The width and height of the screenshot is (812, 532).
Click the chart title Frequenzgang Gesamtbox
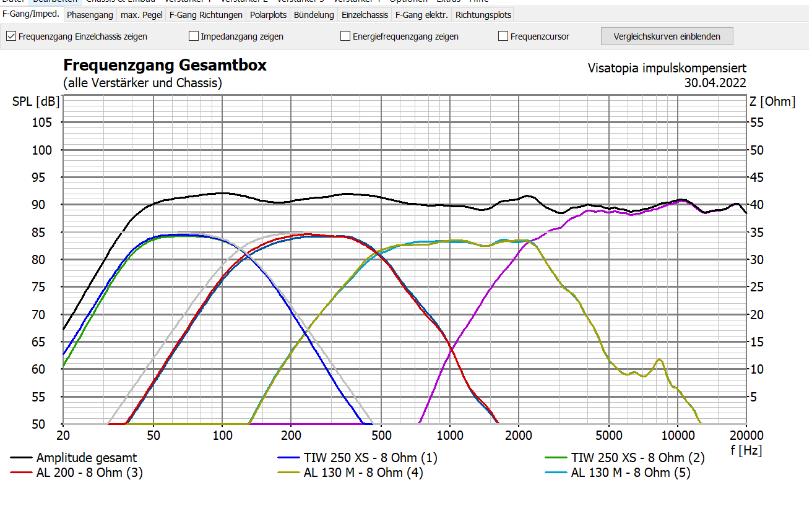165,66
